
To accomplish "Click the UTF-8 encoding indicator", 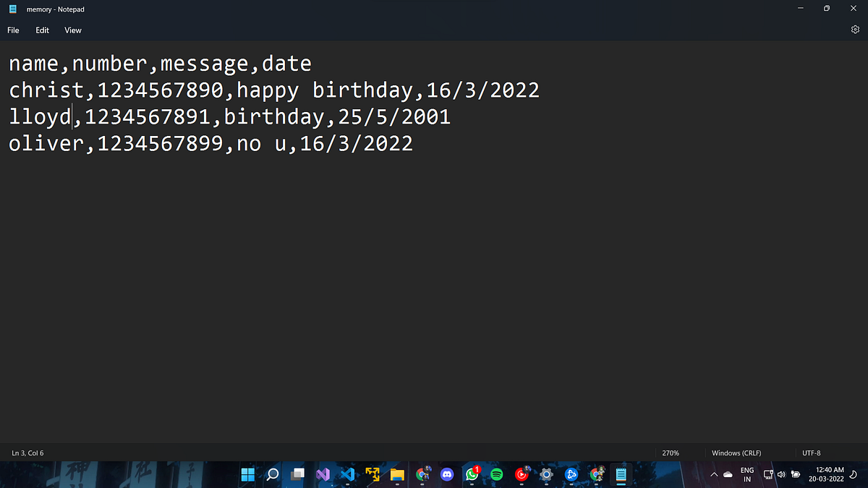I will coord(811,453).
